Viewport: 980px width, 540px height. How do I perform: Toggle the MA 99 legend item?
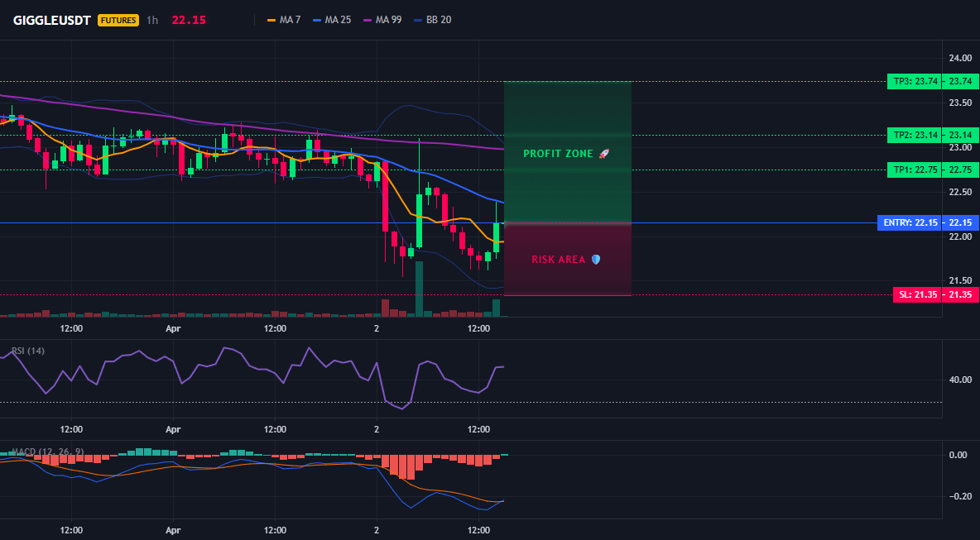point(382,20)
